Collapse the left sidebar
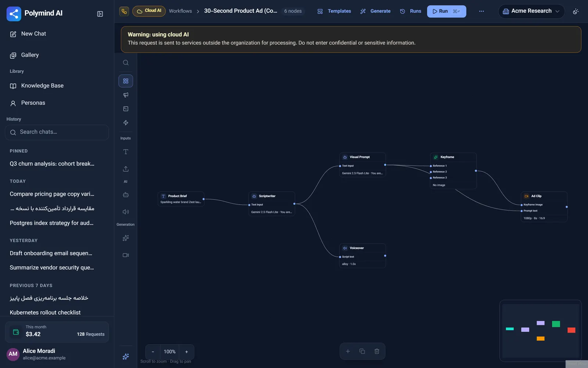588x368 pixels. tap(100, 14)
